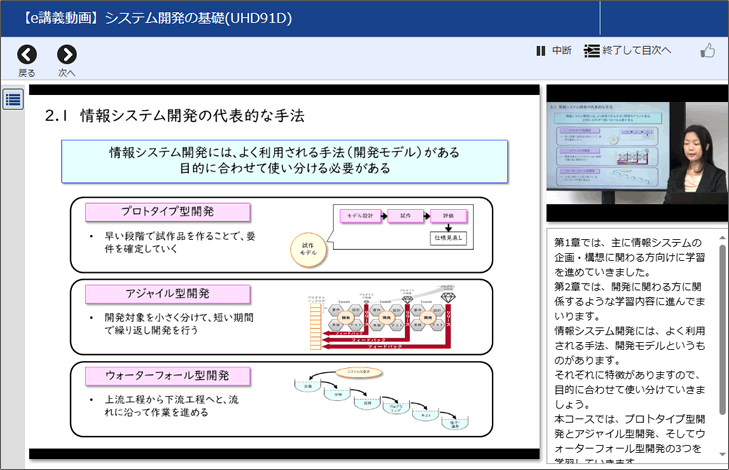
Task: Click the instructor video thumbnail
Action: (x=637, y=152)
